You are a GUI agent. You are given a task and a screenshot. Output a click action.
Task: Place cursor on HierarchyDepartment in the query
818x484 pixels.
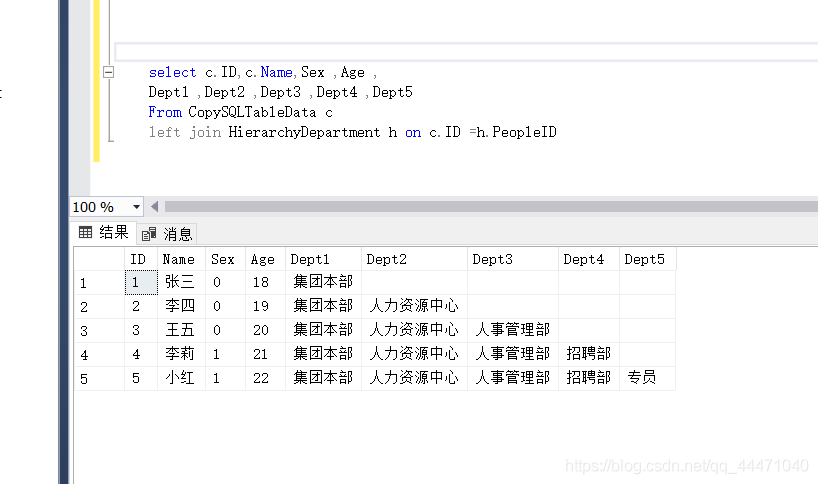point(304,132)
